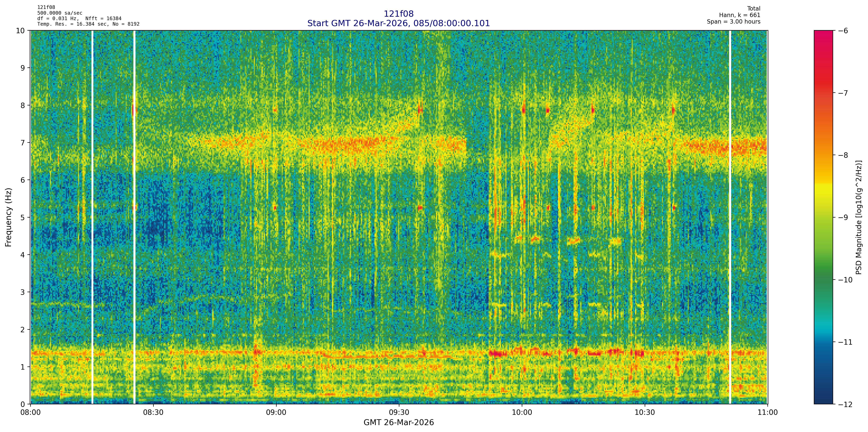Click the Frequency (Hz) y-axis label
Viewport: 868px width, 432px height.
coord(8,217)
